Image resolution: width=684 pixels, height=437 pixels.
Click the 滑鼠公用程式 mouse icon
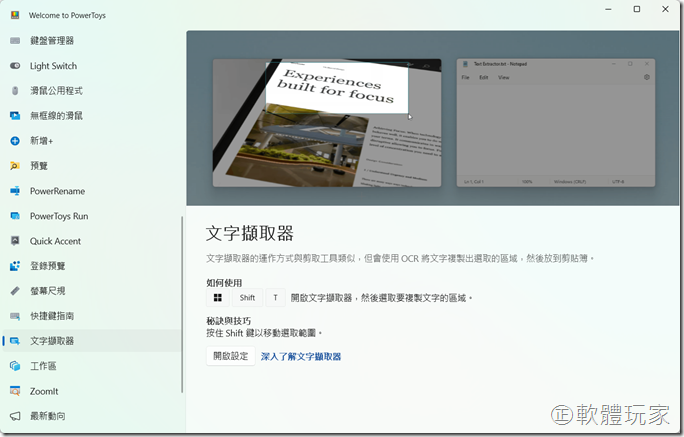[x=15, y=91]
